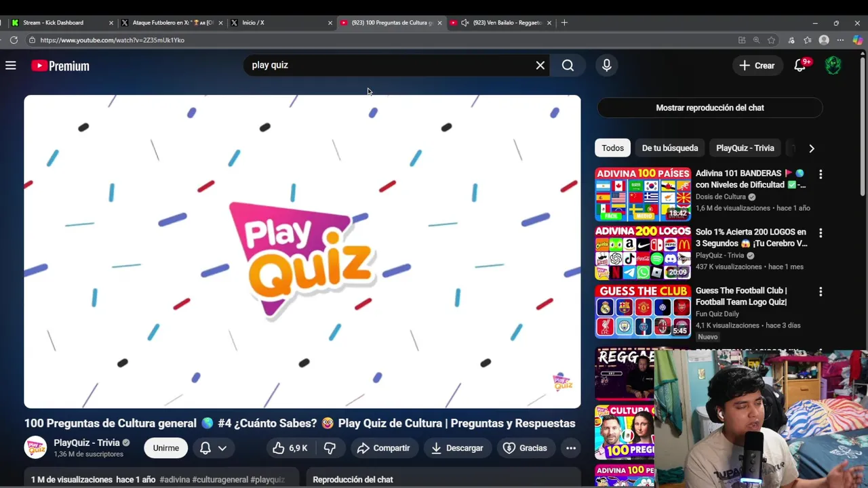The height and width of the screenshot is (488, 868).
Task: Expand subscription notification options chevron
Action: click(222, 448)
